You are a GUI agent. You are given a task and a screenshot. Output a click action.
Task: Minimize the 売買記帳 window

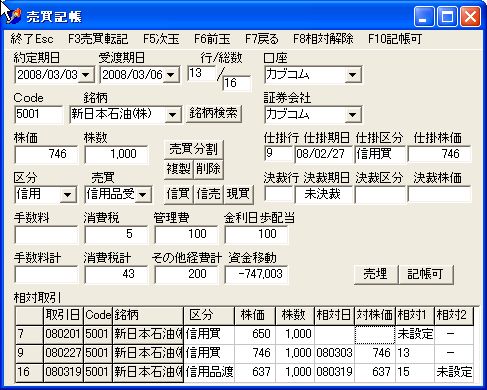pos(424,16)
